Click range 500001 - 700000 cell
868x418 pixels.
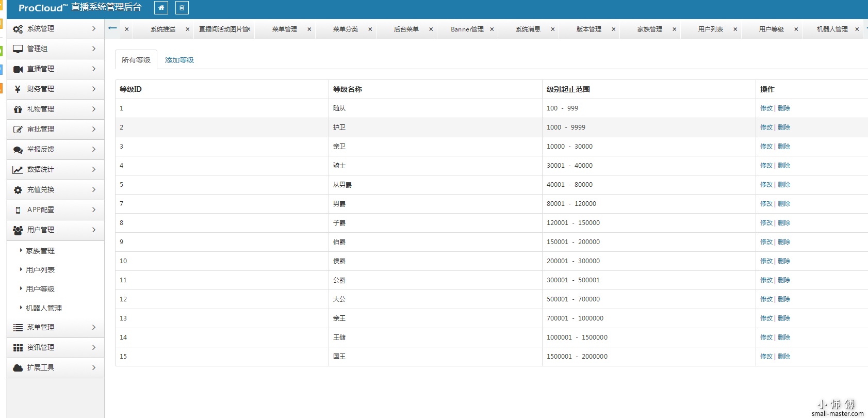[649, 299]
